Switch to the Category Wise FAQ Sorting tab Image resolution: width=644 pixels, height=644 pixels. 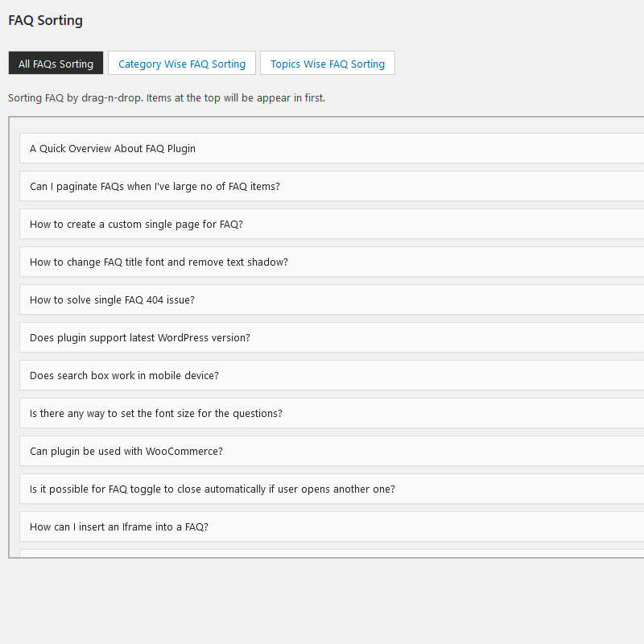pos(181,62)
